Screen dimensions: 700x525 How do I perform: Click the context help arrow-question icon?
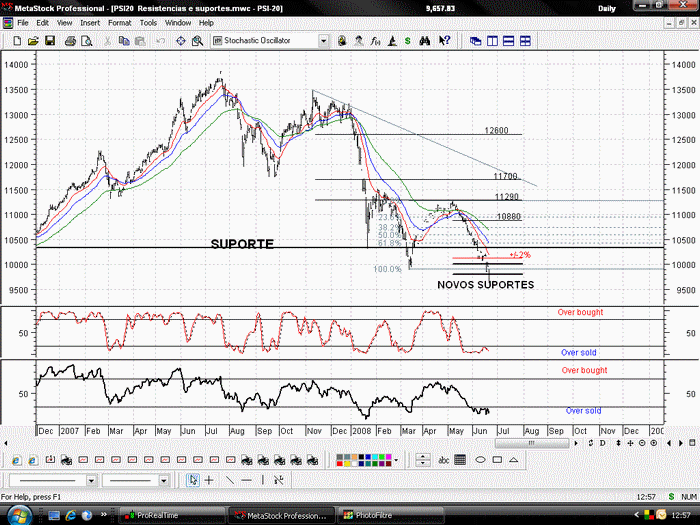[x=444, y=41]
